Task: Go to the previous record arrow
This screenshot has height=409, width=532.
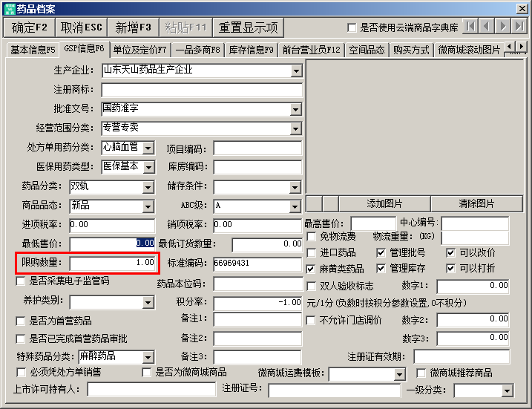Action: click(487, 27)
